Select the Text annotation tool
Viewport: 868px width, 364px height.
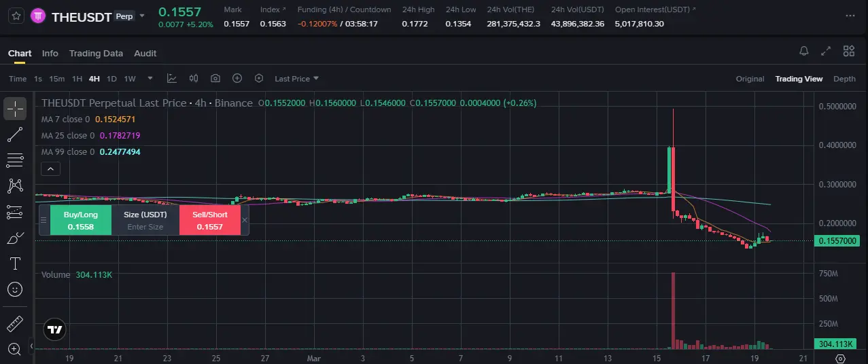15,263
